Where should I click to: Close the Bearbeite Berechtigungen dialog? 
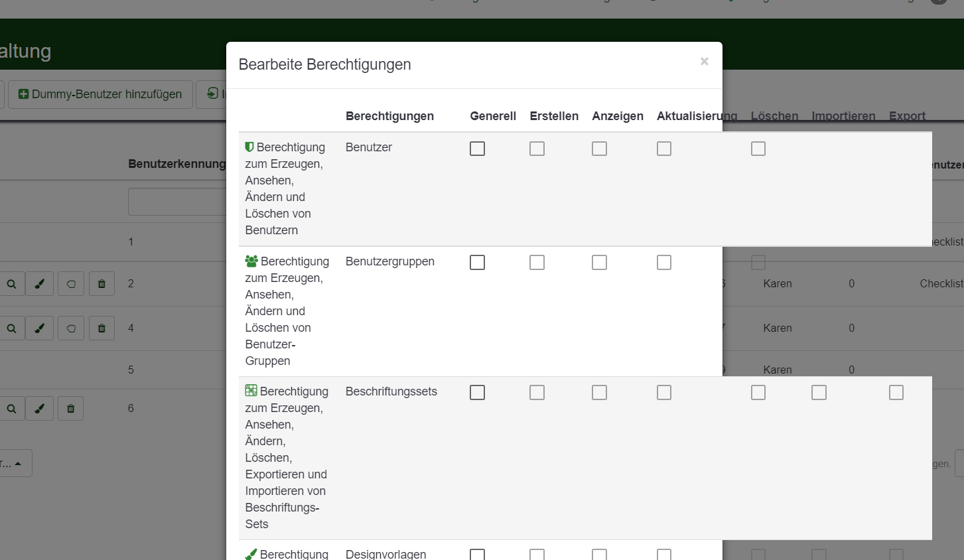[x=704, y=62]
